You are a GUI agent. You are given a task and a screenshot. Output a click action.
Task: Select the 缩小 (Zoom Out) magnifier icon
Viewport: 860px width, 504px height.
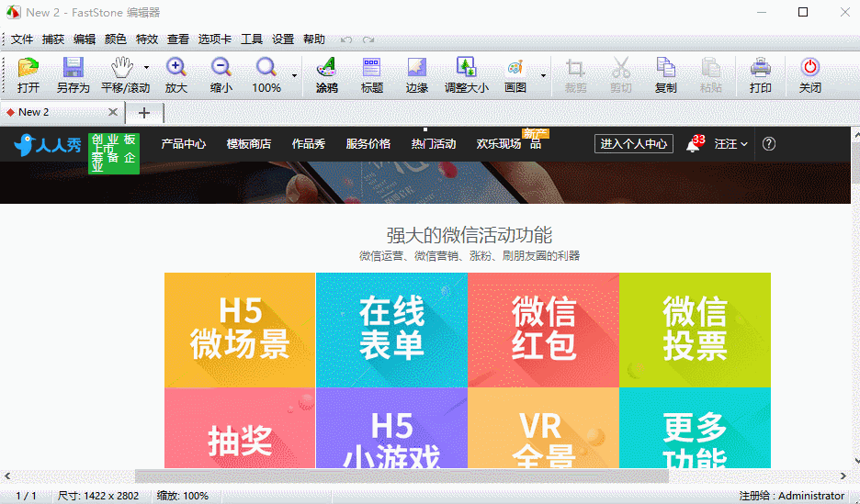coord(221,67)
